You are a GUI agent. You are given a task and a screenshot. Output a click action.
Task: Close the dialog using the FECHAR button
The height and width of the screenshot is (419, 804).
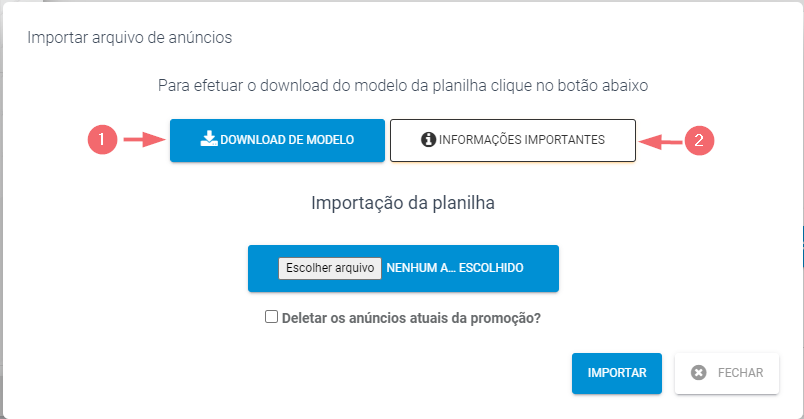[x=727, y=373]
